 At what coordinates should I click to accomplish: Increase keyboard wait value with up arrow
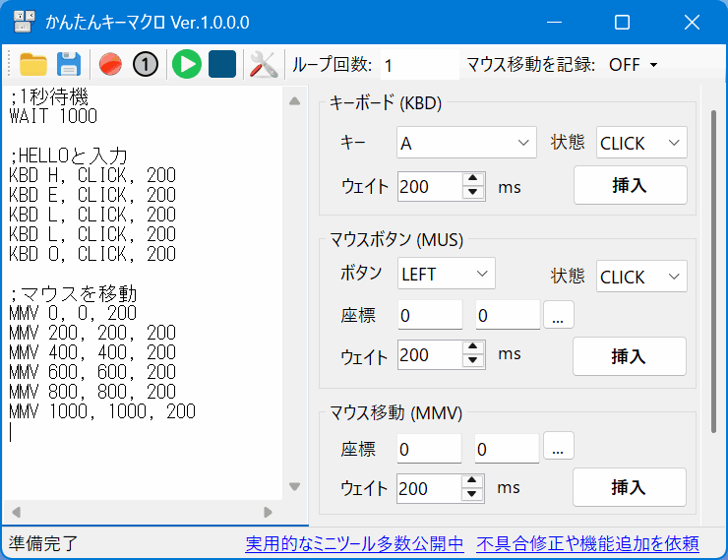473,179
